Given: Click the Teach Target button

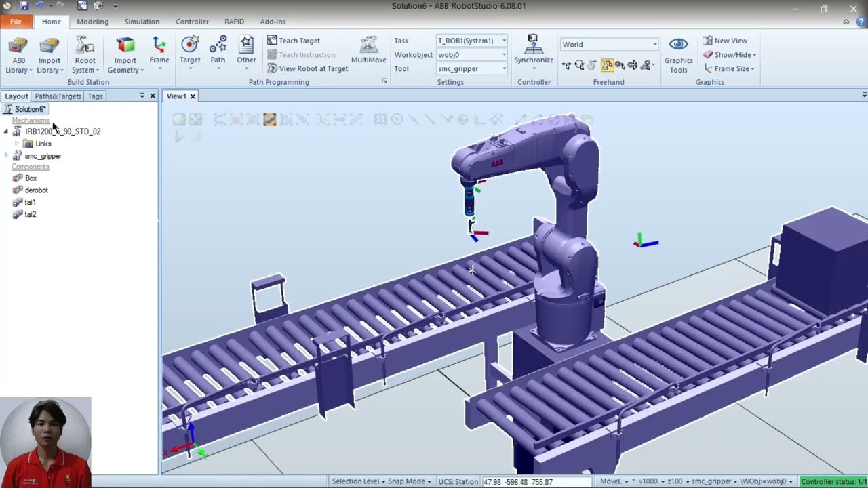Looking at the screenshot, I should (294, 41).
